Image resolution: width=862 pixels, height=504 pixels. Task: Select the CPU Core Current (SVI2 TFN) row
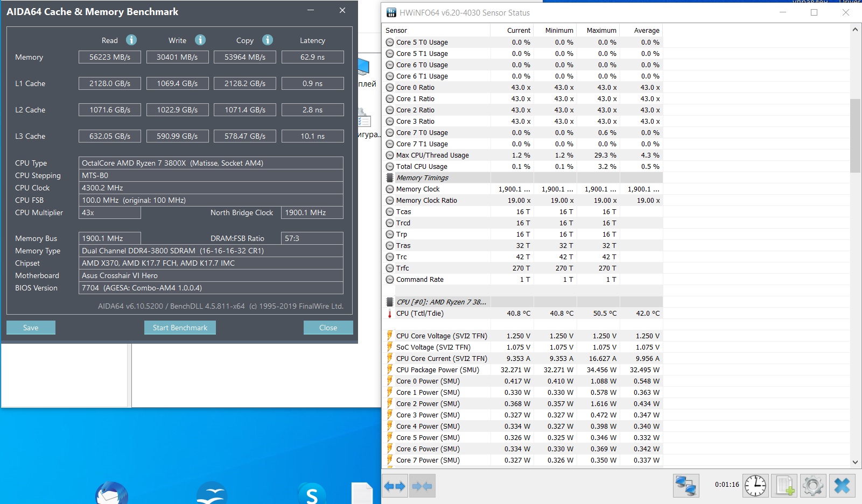pyautogui.click(x=522, y=358)
